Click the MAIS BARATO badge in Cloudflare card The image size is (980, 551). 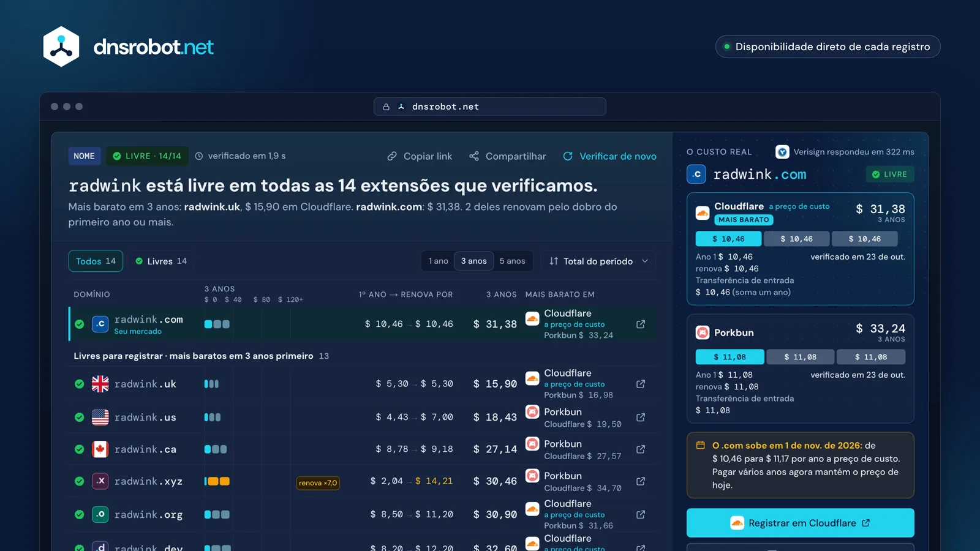(744, 220)
